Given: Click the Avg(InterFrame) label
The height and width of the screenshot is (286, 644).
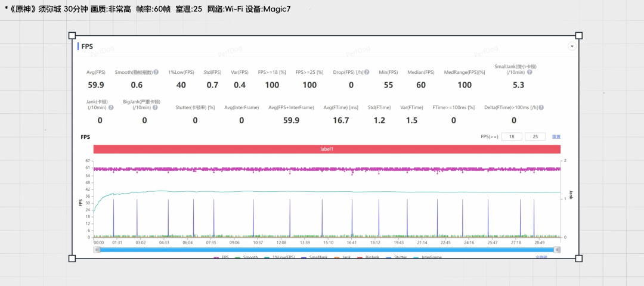Looking at the screenshot, I should pyautogui.click(x=241, y=107).
